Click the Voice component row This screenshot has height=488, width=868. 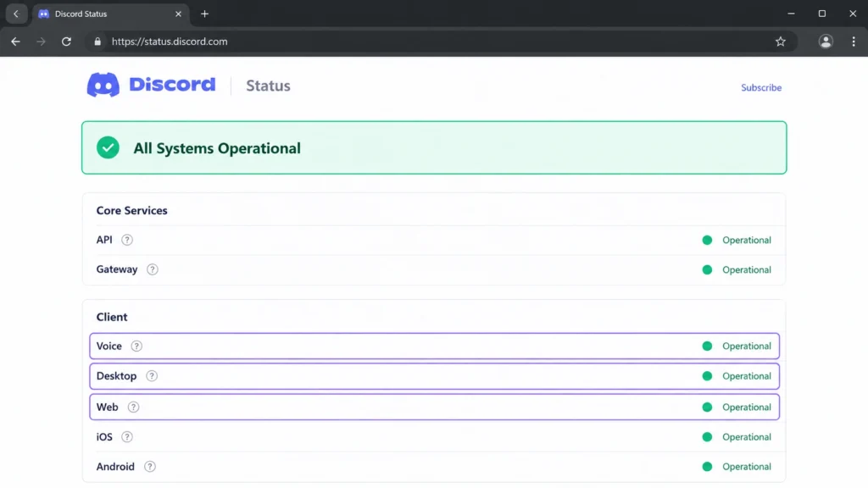[435, 346]
